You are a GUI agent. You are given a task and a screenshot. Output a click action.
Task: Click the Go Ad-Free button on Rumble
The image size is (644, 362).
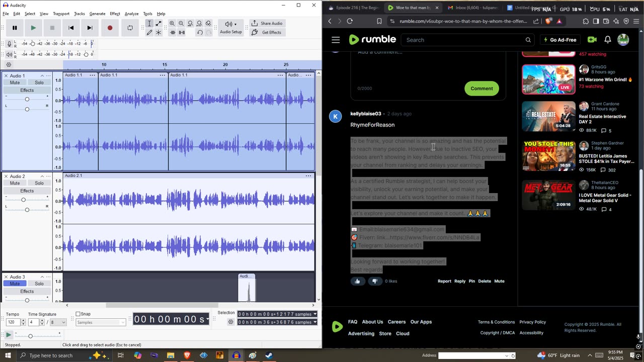[x=559, y=40]
